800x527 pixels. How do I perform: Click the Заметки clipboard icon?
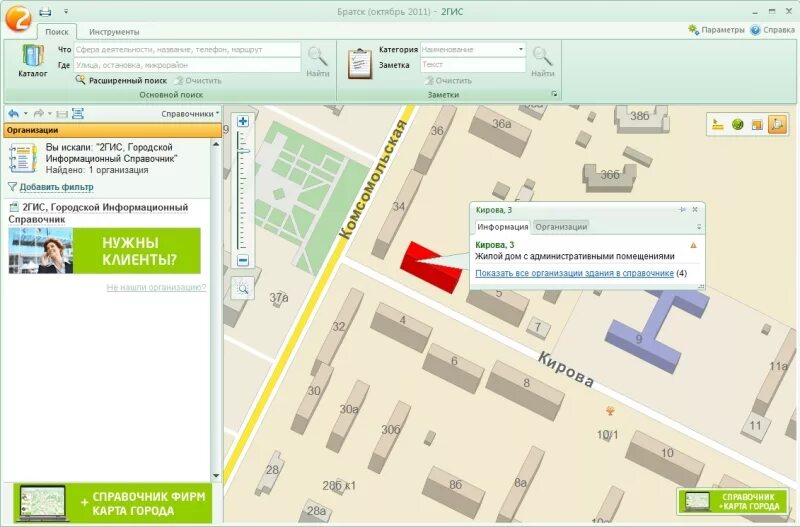359,64
